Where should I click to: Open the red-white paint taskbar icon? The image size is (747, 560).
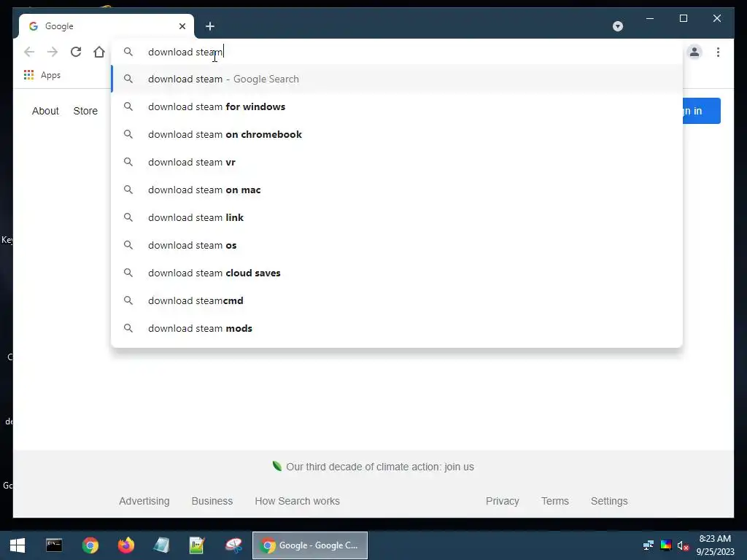pos(233,545)
